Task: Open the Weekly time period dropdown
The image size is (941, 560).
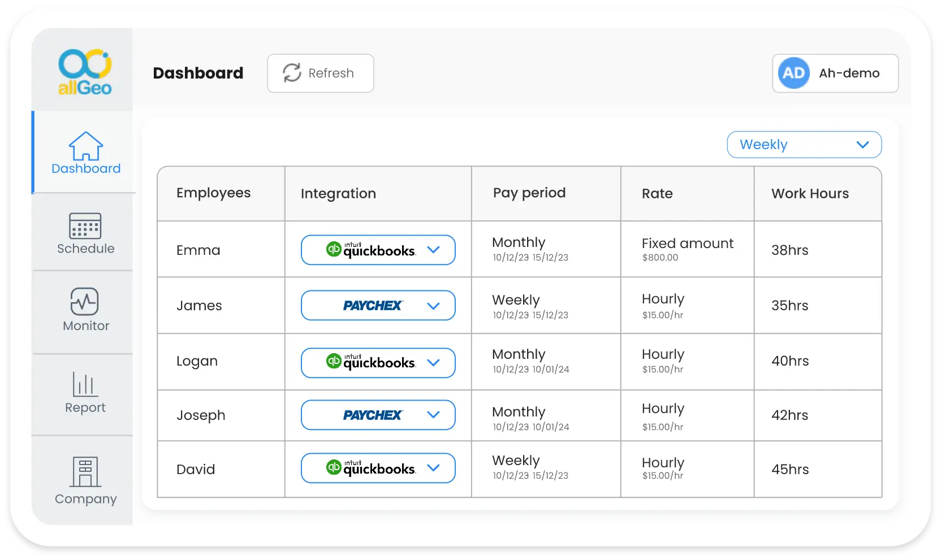Action: coord(804,145)
